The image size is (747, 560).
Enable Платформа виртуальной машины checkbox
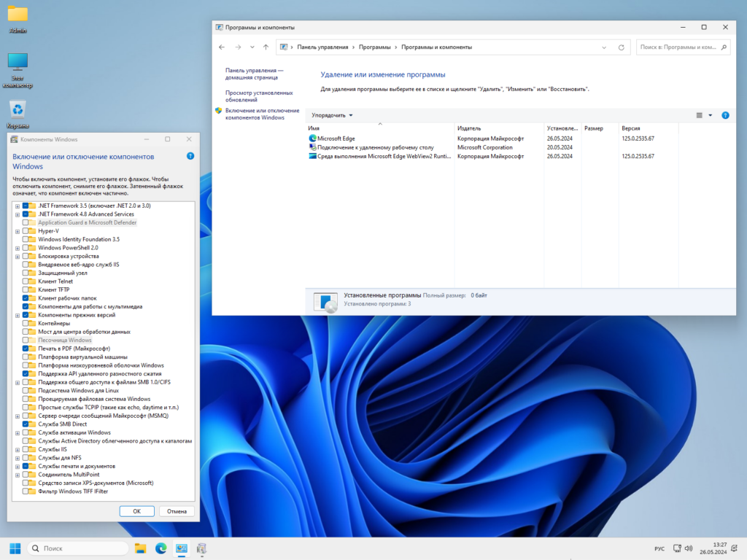coord(26,357)
